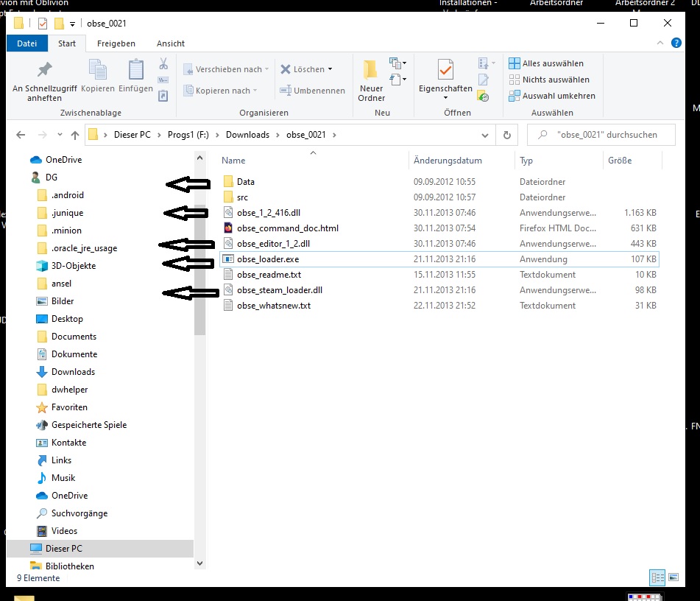The width and height of the screenshot is (700, 601).
Task: Click the up arrow navigation button
Action: click(74, 136)
